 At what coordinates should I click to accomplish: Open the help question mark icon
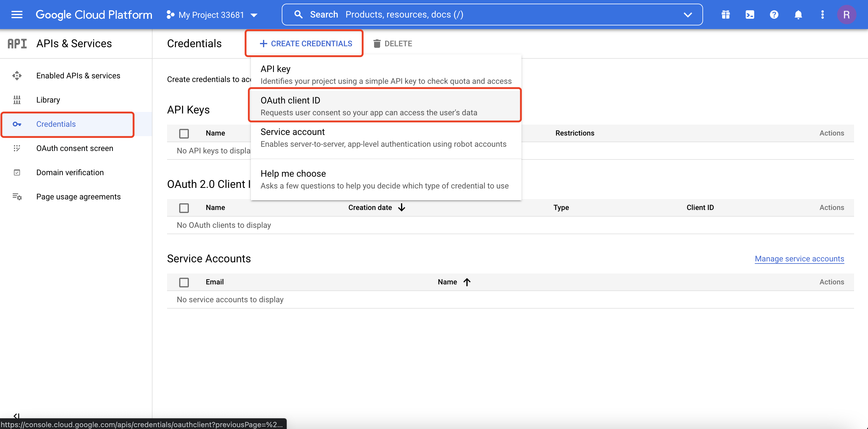click(x=774, y=15)
